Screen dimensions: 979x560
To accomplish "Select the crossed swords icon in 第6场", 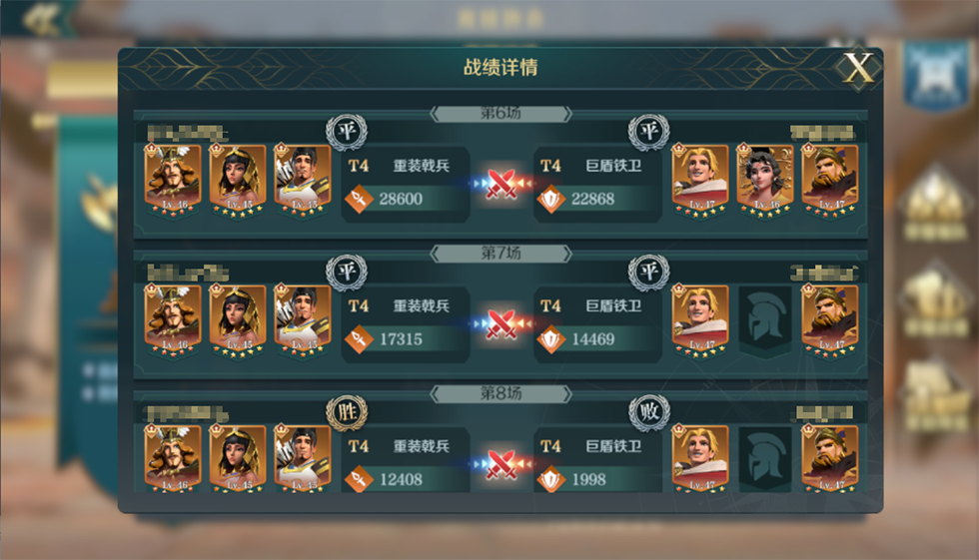I will [x=501, y=184].
